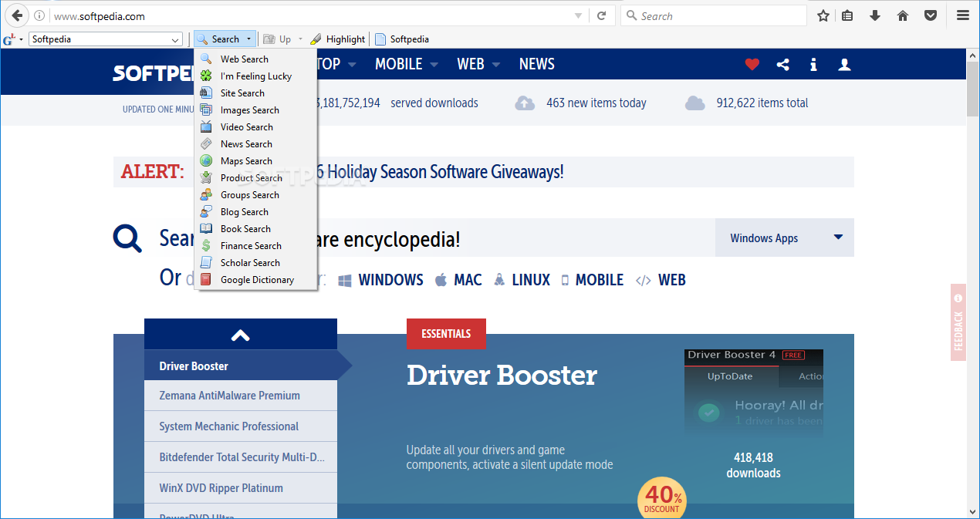
Task: Click the Driver Booster 4 screenshot thumbnail
Action: coord(754,392)
